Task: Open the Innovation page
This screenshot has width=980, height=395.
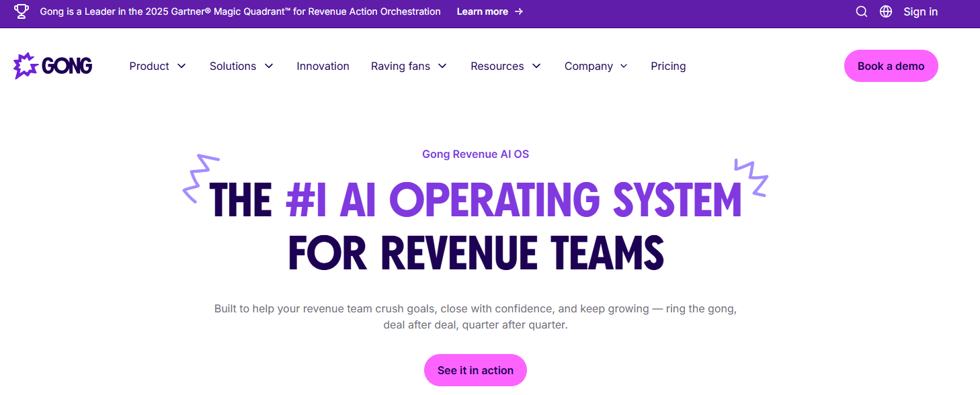Action: click(x=323, y=66)
